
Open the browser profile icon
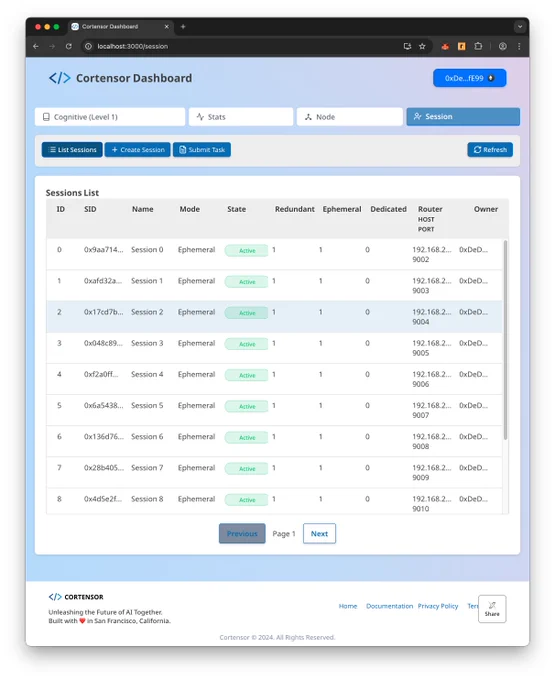click(x=503, y=46)
